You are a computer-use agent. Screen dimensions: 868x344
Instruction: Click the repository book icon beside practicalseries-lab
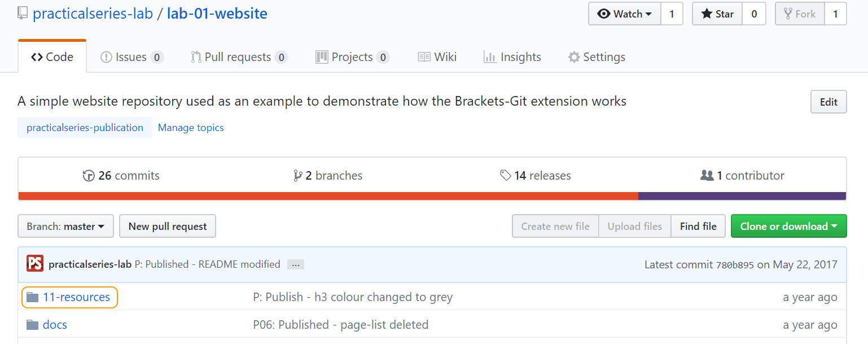click(23, 12)
